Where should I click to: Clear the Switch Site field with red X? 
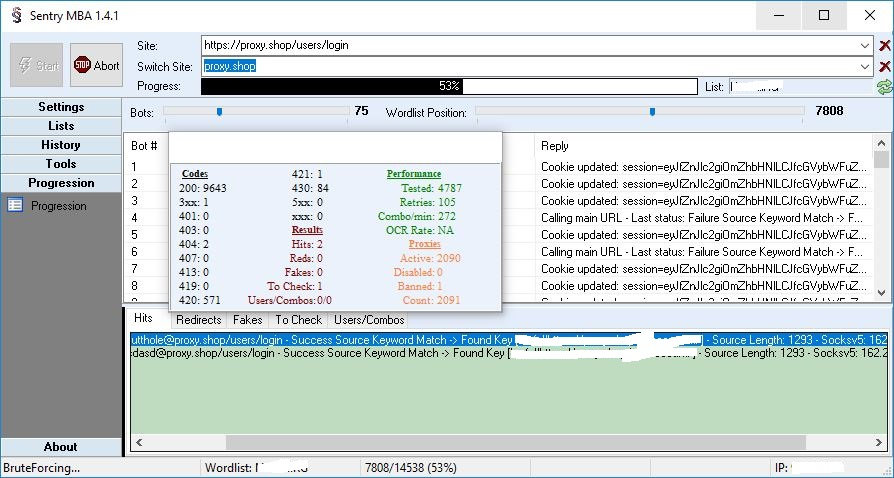[885, 67]
